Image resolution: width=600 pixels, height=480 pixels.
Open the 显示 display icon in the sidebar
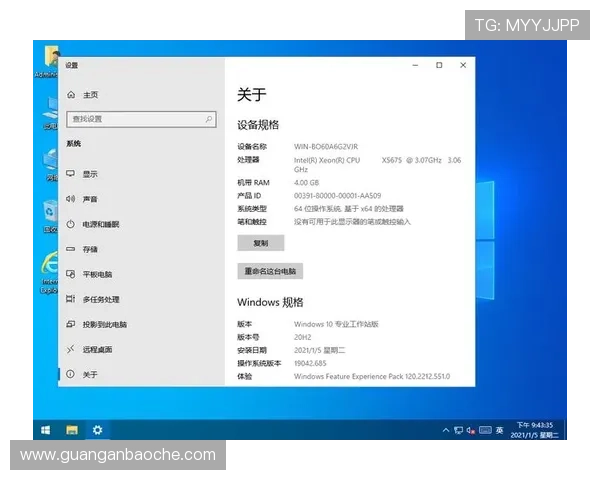pos(70,174)
